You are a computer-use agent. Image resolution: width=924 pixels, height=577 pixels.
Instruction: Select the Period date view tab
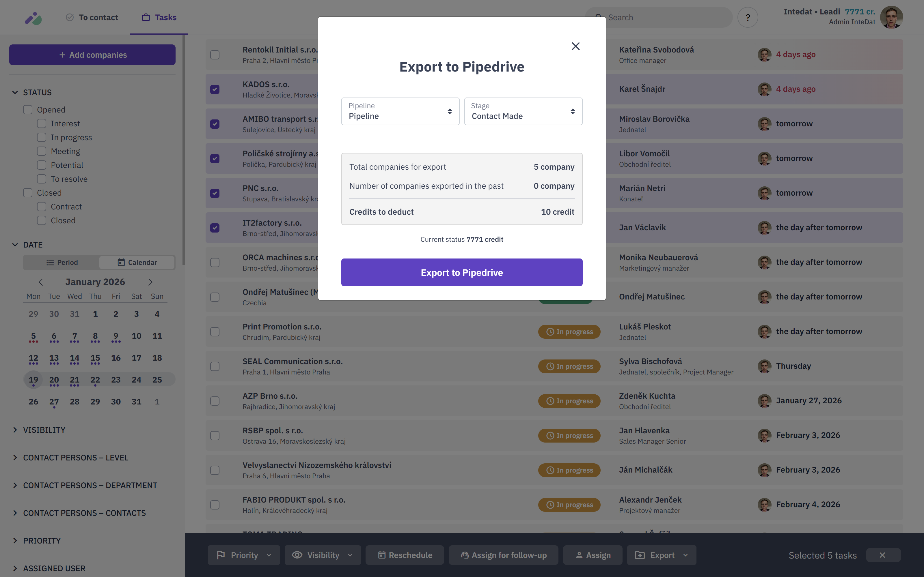[62, 263]
